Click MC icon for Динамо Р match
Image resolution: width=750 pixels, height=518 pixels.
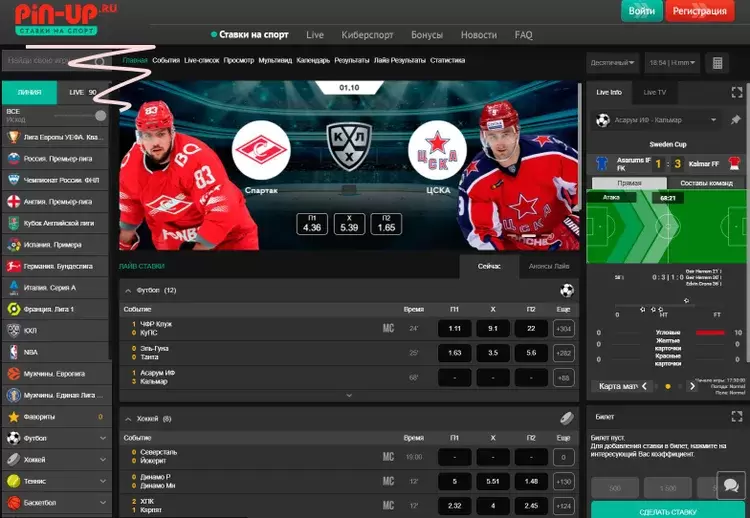pos(388,481)
